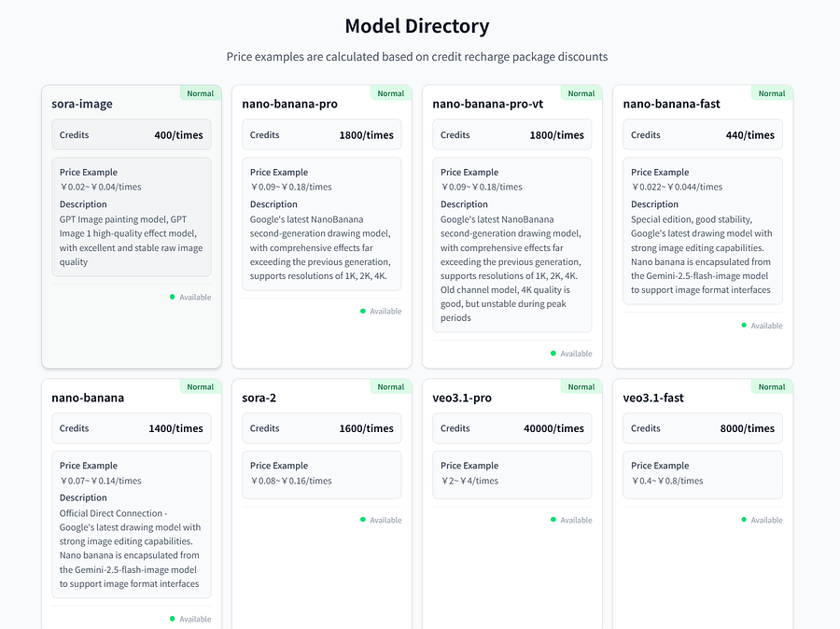The width and height of the screenshot is (840, 629).
Task: Click the veo3.1-pro model name
Action: (x=462, y=398)
